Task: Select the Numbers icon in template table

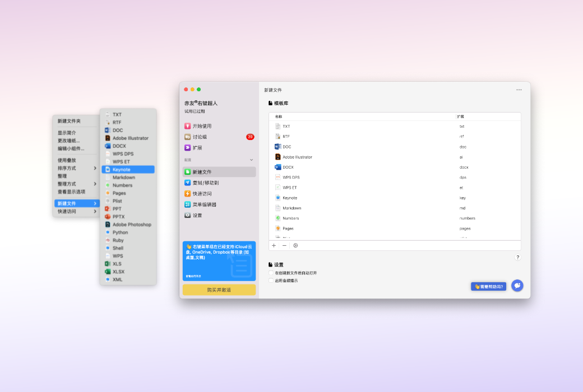Action: (x=277, y=218)
